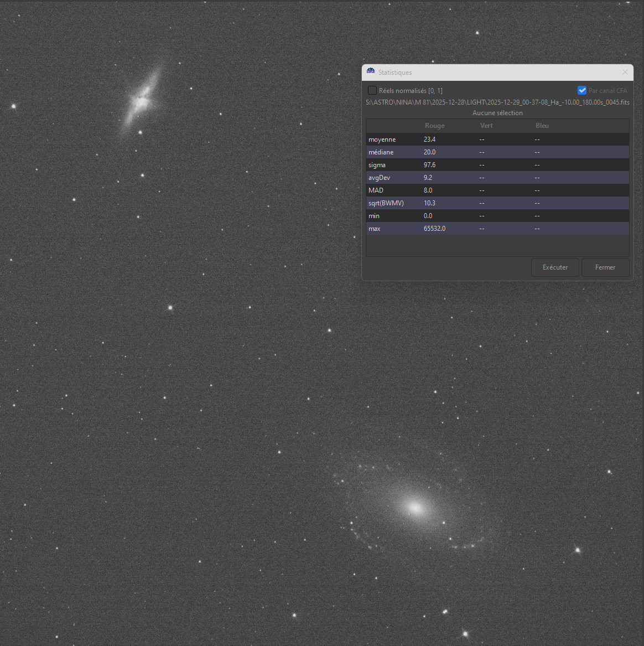Click the Fermer button
This screenshot has width=644, height=646.
pos(605,267)
